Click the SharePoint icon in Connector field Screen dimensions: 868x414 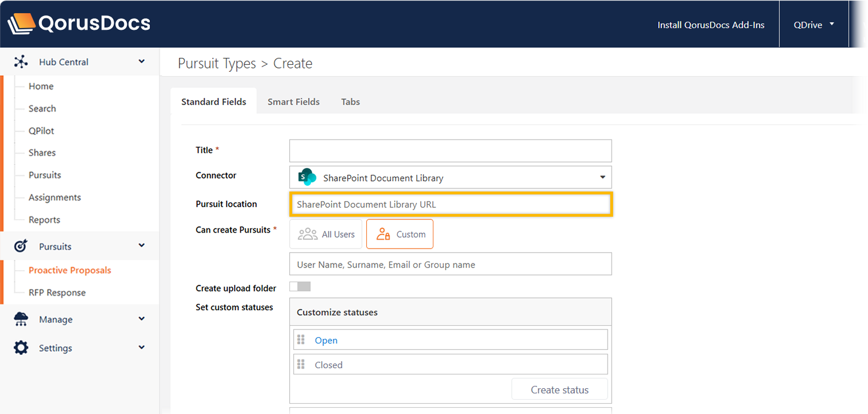[x=308, y=177]
